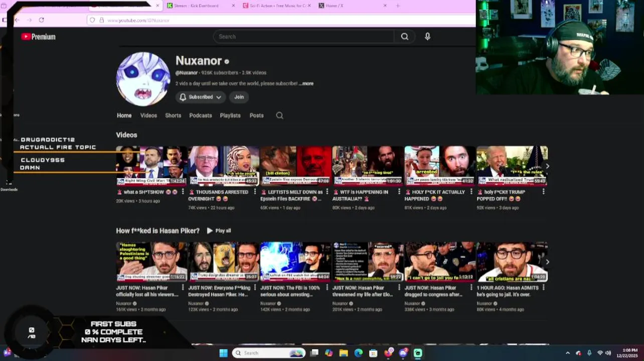Switch to the Kick Dashboard browser tab
644x361 pixels.
point(197,6)
